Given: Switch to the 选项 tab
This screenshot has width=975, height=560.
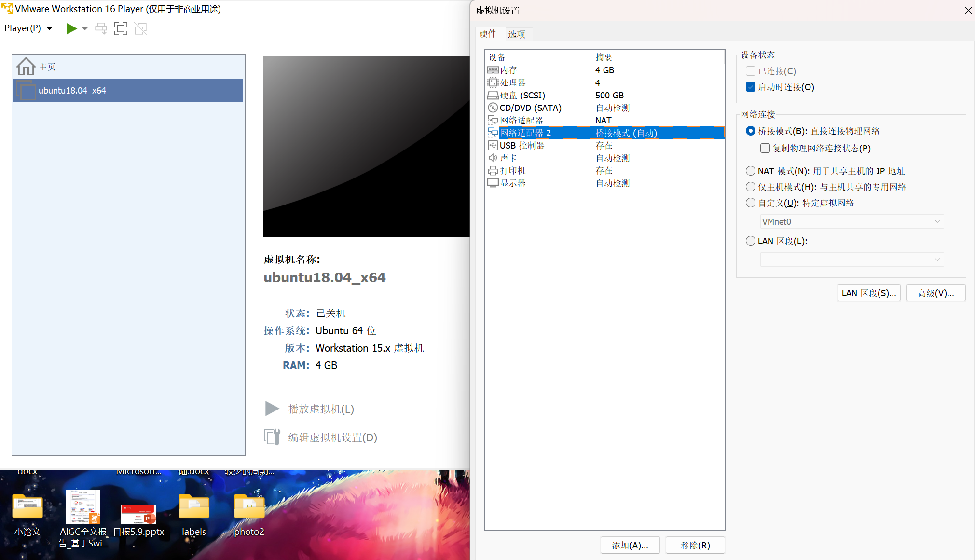Looking at the screenshot, I should tap(516, 34).
